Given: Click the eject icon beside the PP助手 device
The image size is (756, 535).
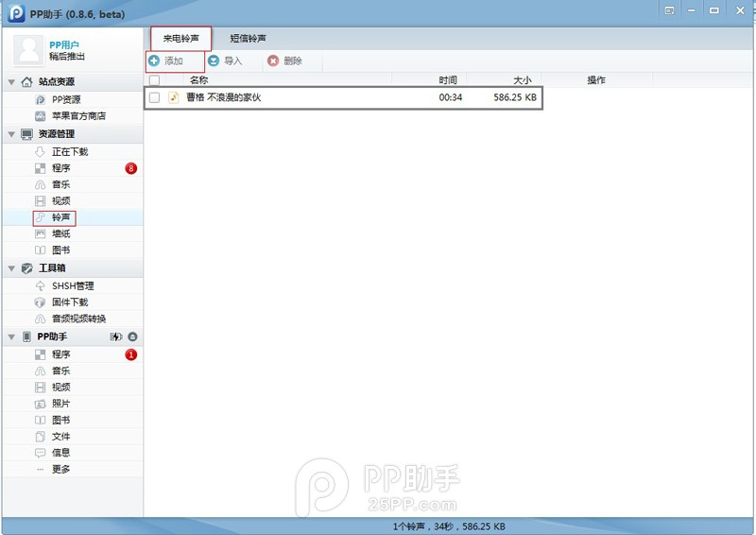Looking at the screenshot, I should tap(133, 337).
